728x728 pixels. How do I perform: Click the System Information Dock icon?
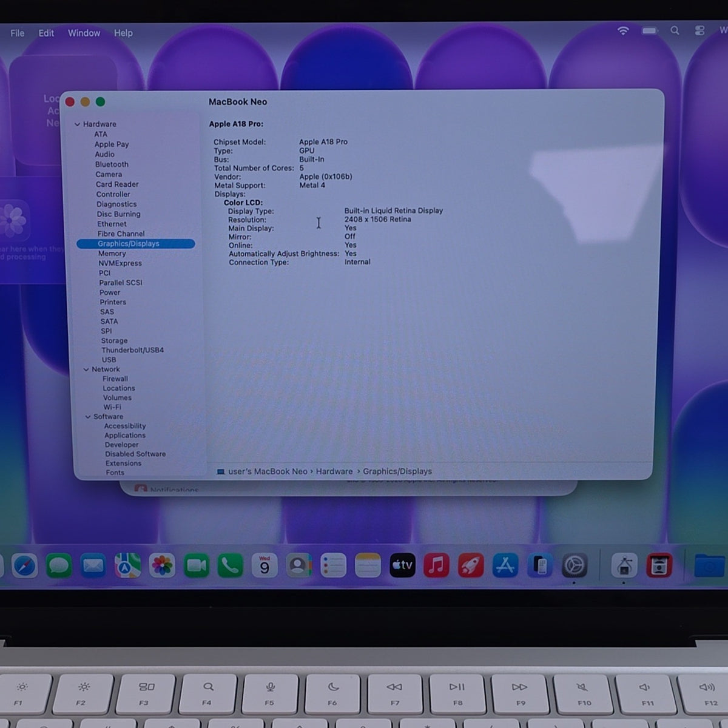click(x=624, y=566)
